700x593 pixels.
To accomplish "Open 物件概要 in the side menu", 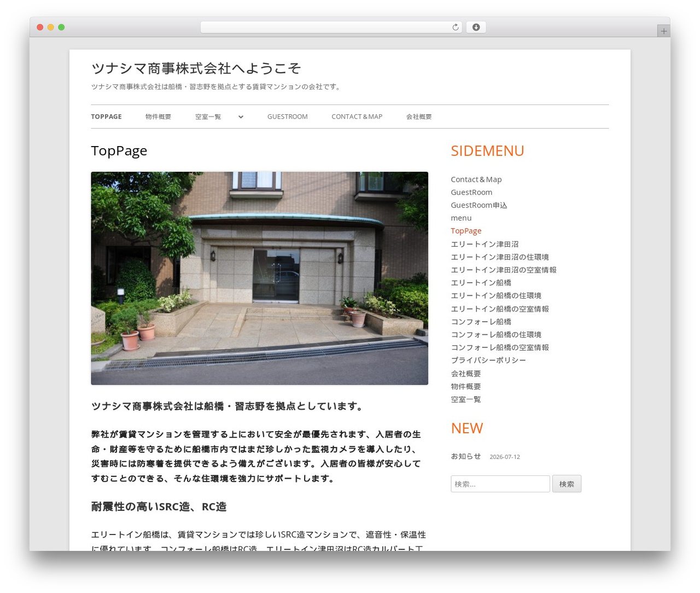I will click(466, 387).
